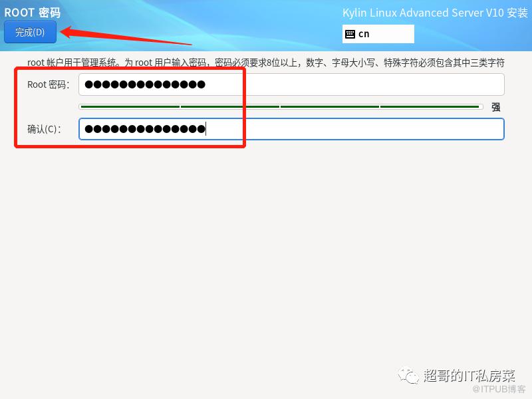532x399 pixels.
Task: Click the fourth password strength bar segment
Action: coord(430,107)
